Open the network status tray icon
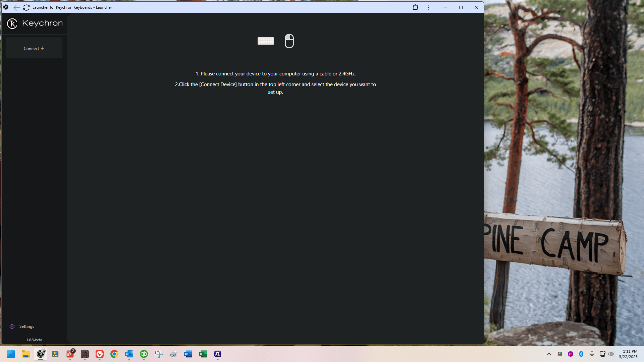Image resolution: width=644 pixels, height=362 pixels. [x=602, y=354]
